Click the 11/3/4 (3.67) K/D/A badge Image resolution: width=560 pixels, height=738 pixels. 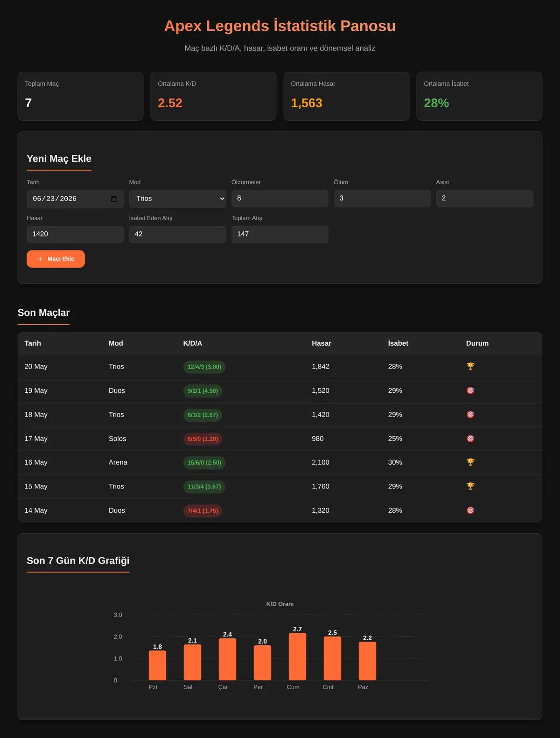pos(204,487)
